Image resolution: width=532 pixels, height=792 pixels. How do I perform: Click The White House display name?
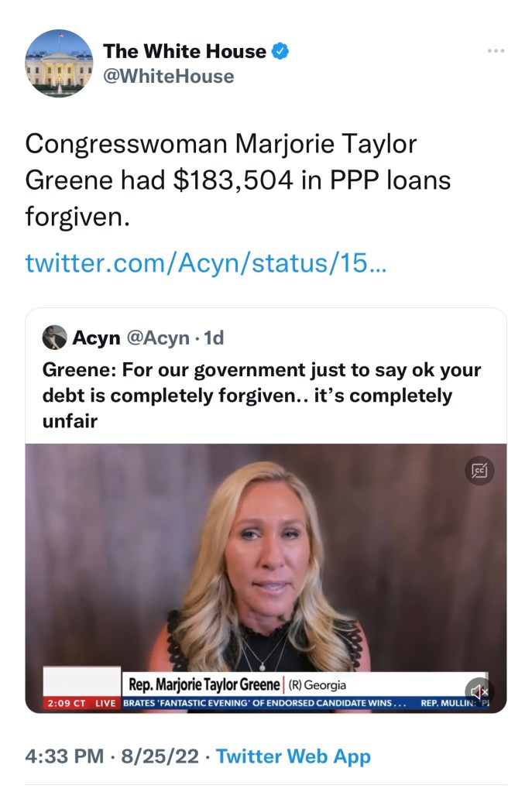point(184,51)
